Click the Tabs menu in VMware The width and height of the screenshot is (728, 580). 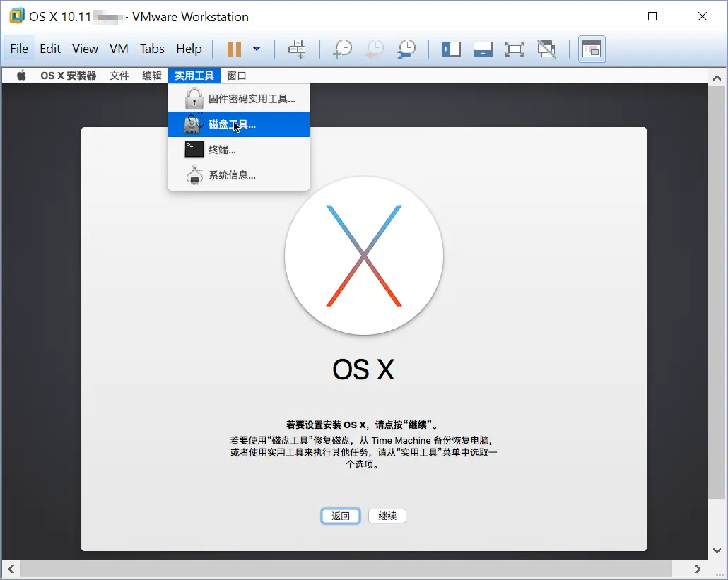click(x=152, y=49)
